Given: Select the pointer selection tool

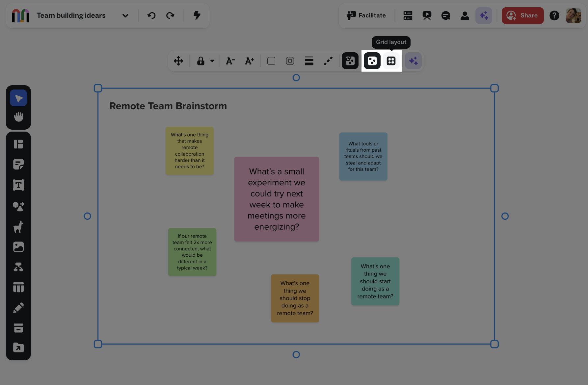Looking at the screenshot, I should tap(18, 98).
